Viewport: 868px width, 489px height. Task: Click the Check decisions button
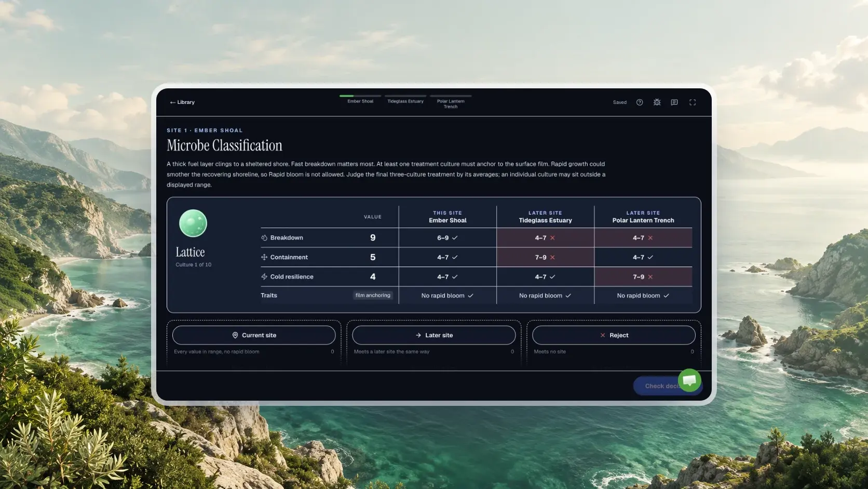pos(659,386)
